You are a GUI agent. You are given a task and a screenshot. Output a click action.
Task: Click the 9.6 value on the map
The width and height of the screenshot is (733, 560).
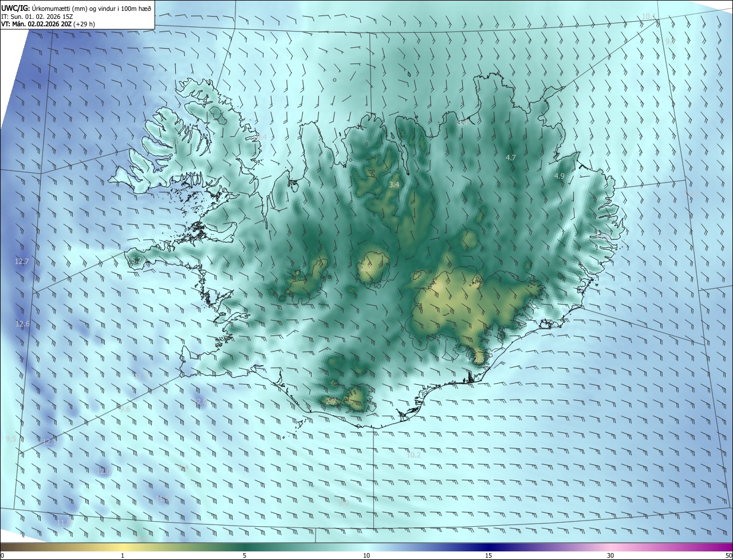pyautogui.click(x=125, y=409)
